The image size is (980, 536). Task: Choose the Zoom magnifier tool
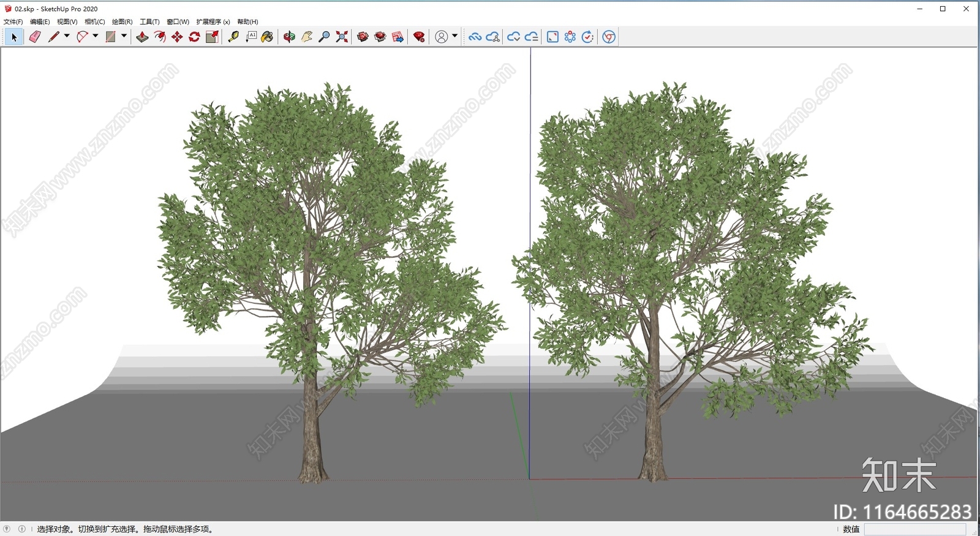tap(324, 37)
